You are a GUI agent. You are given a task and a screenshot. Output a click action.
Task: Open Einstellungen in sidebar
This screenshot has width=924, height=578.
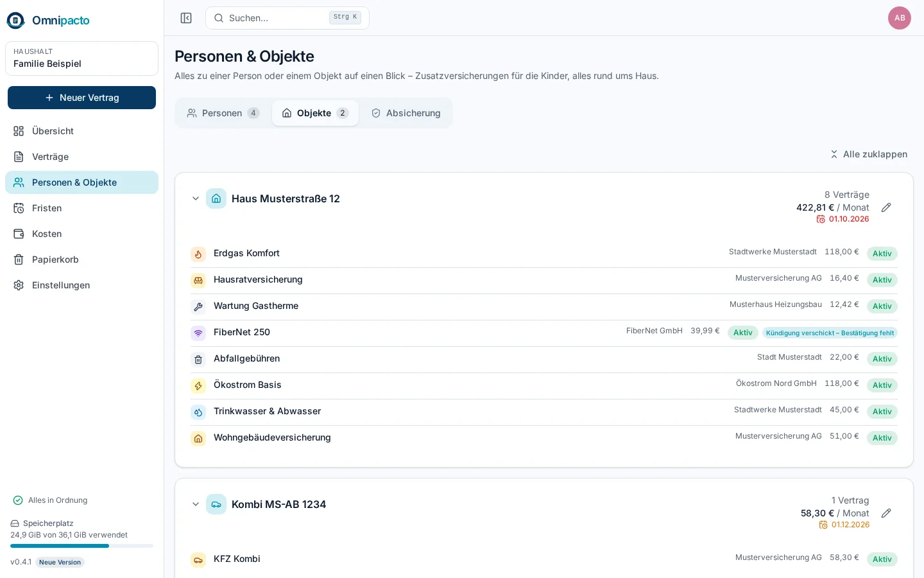pos(81,285)
